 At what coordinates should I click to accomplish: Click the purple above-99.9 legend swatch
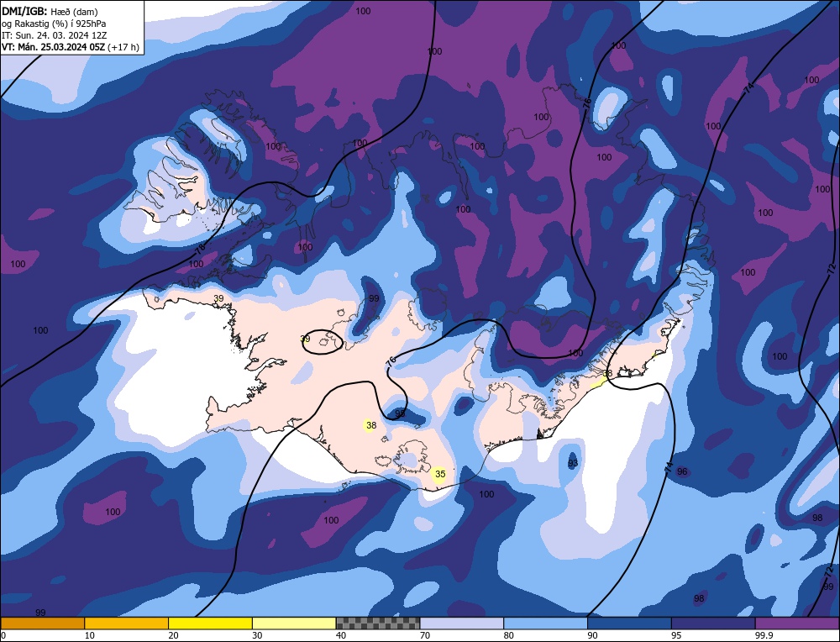[x=797, y=623]
